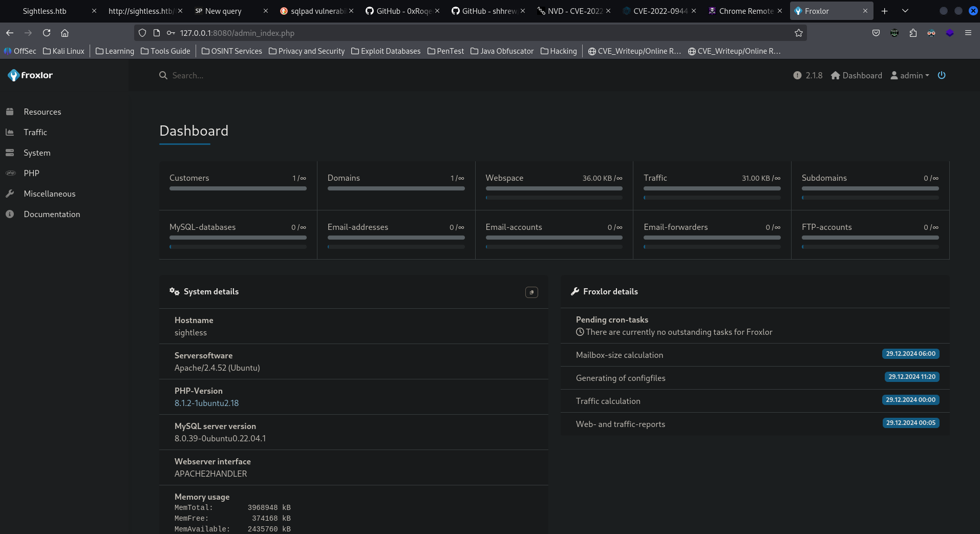Switch to the Sightless.htb tab
The width and height of the screenshot is (980, 534).
pos(45,11)
